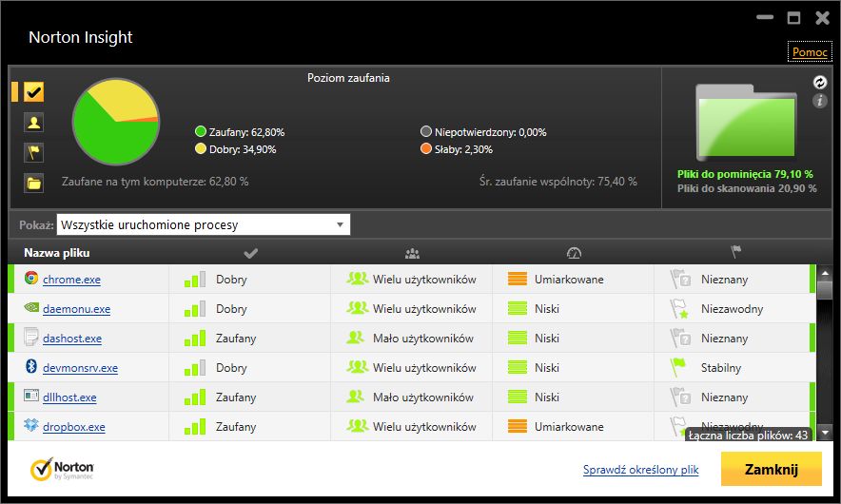
Task: Click the Dropbox icon beside dropbox.exe
Action: (31, 425)
